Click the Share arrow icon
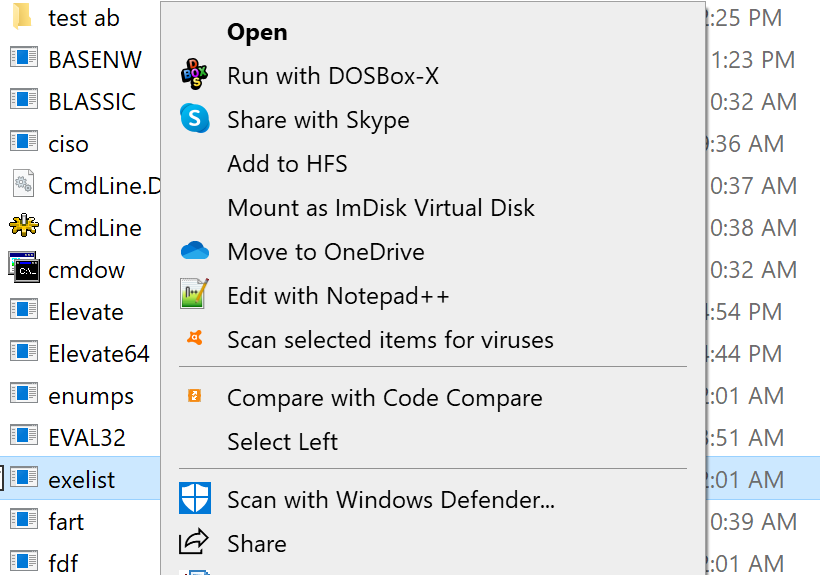The image size is (820, 575). (193, 542)
